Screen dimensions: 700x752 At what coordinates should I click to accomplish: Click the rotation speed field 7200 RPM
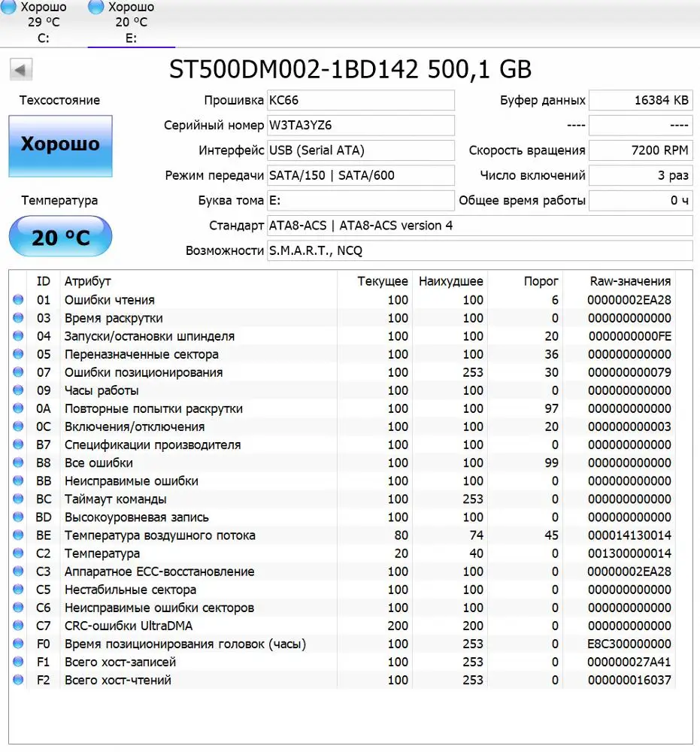coord(641,150)
